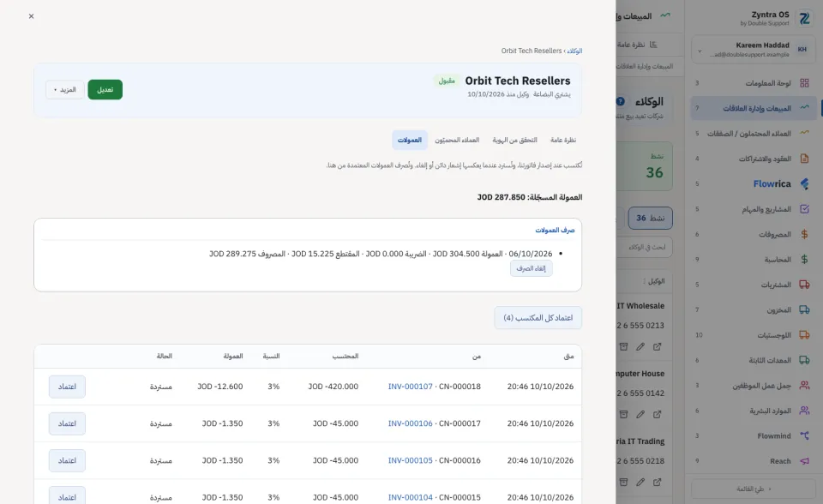Open IT Trading external link icon

(x=658, y=482)
